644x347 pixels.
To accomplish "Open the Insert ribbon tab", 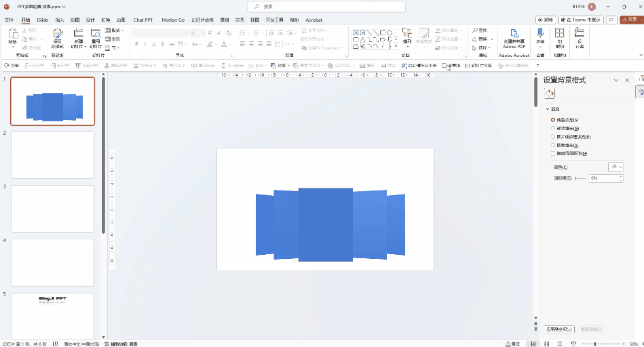I will 60,20.
